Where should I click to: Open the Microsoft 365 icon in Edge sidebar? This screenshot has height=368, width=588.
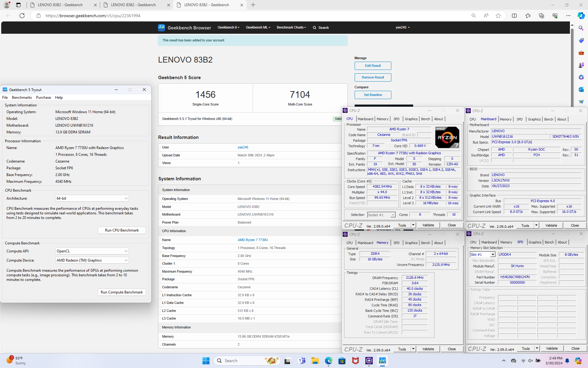pyautogui.click(x=581, y=77)
